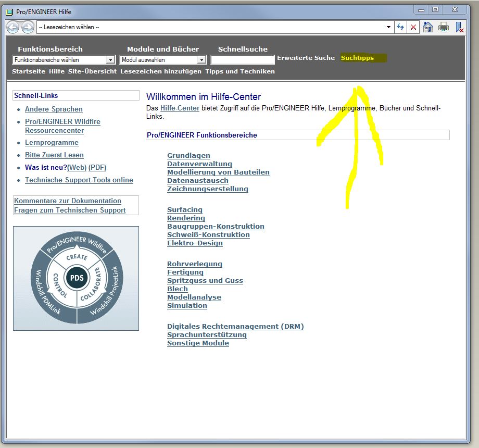
Task: Open Simulation topic
Action: click(x=187, y=306)
